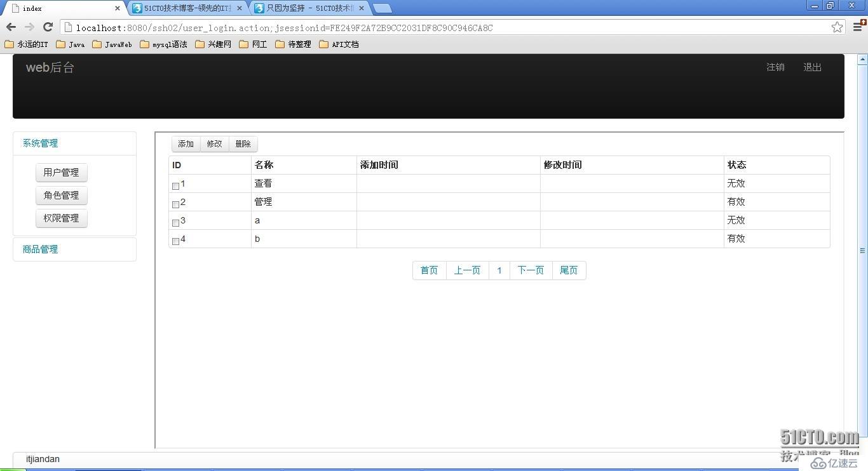Click the 修改 button
The image size is (868, 471).
[x=215, y=144]
